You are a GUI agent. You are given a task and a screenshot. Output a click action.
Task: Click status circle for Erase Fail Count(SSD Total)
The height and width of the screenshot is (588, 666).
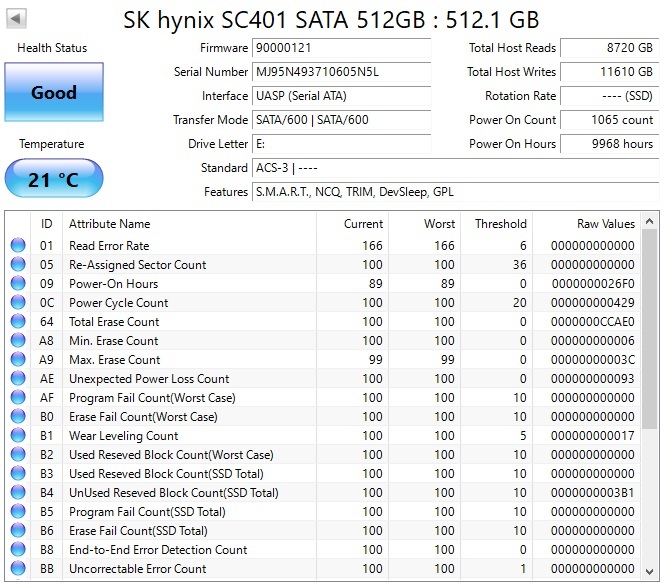pos(18,530)
